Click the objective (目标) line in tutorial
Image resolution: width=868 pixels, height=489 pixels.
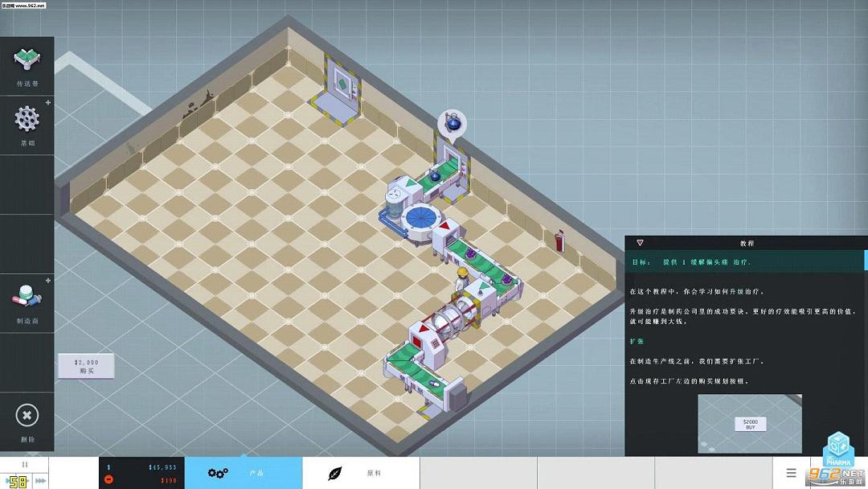click(x=746, y=262)
